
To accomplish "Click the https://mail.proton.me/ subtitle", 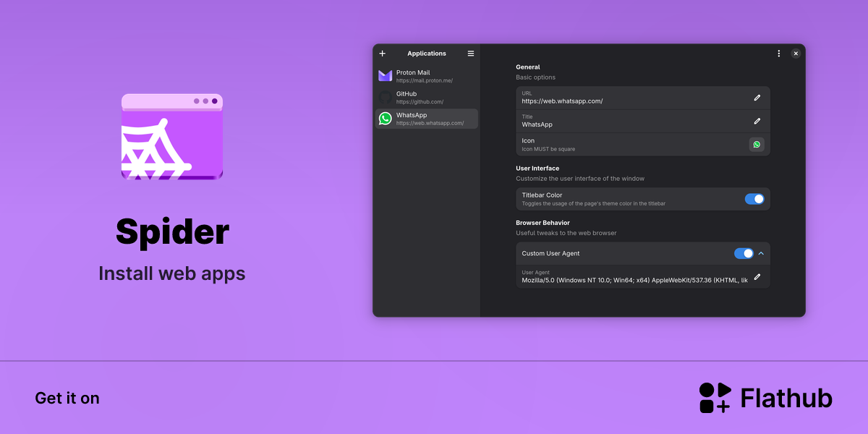I will [x=425, y=80].
